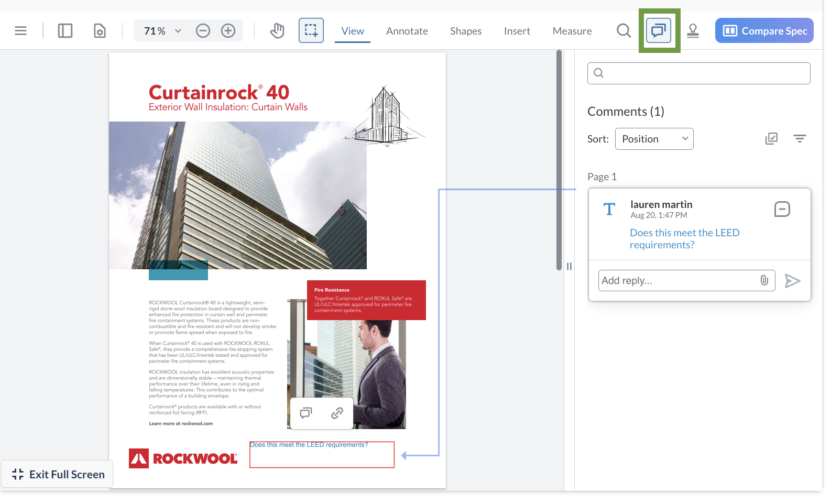Switch to the View tab
This screenshot has width=831, height=504.
[353, 31]
